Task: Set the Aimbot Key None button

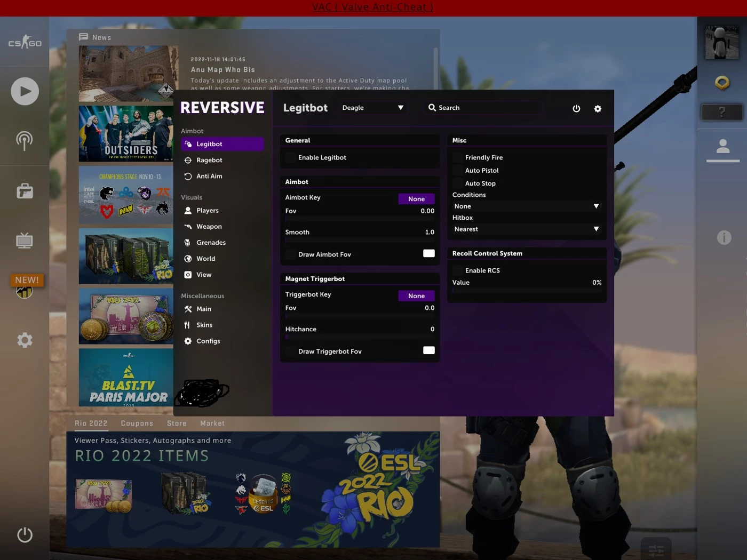Action: [x=416, y=199]
